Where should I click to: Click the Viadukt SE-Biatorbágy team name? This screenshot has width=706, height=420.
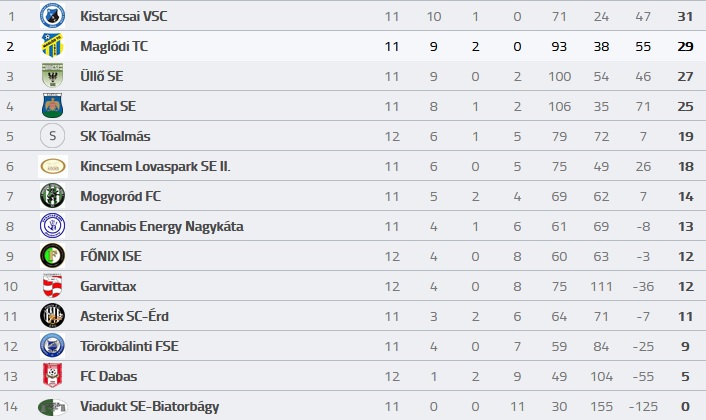(149, 406)
